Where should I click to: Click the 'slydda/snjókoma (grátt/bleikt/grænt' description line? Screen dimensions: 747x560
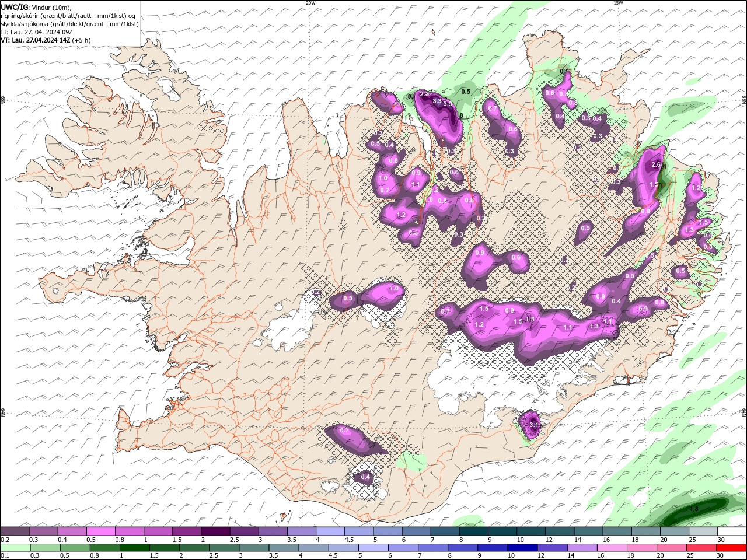click(x=69, y=24)
